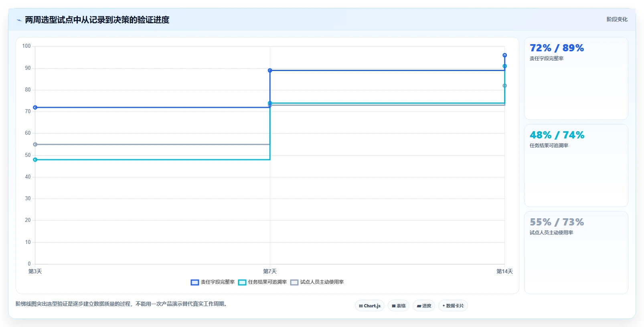Click the panel title 两周选型试点中从记录到决策的验证进度
Image resolution: width=644 pixels, height=327 pixels.
97,20
